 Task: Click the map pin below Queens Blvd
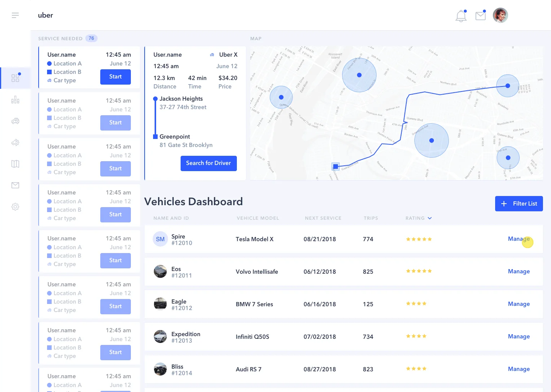coord(432,140)
